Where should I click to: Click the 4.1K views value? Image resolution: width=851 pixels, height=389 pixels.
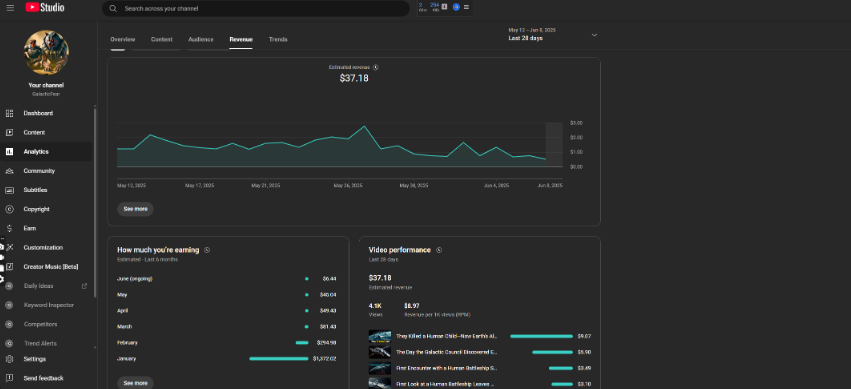(x=374, y=306)
